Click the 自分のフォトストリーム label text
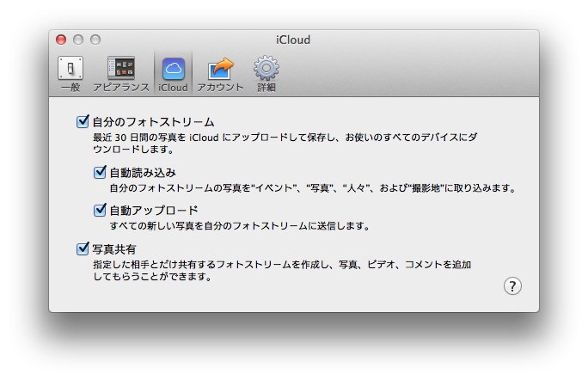This screenshot has height=380, width=588. click(153, 122)
